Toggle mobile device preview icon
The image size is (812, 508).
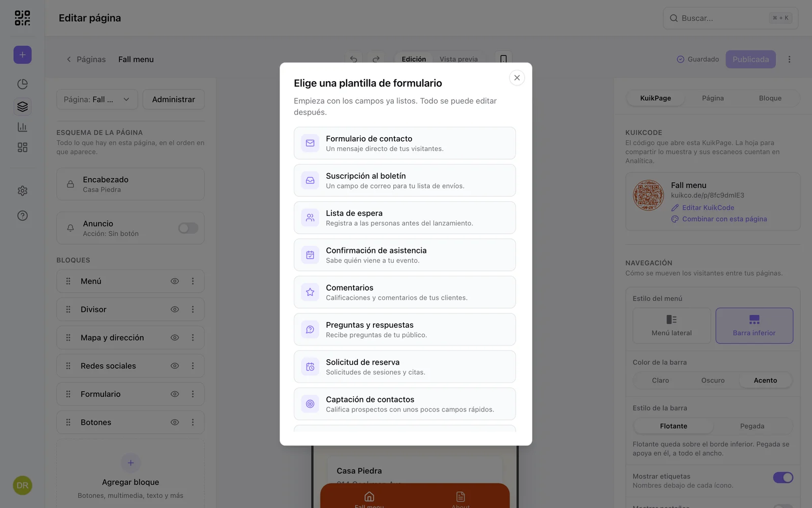[x=503, y=59]
